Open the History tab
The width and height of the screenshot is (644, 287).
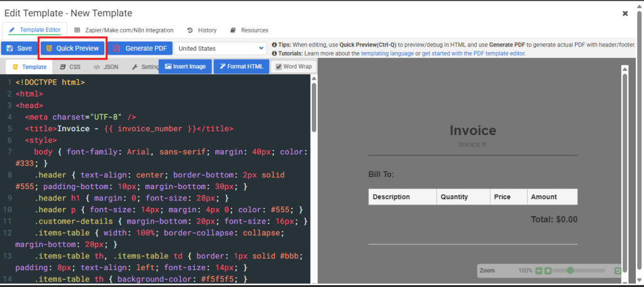202,30
